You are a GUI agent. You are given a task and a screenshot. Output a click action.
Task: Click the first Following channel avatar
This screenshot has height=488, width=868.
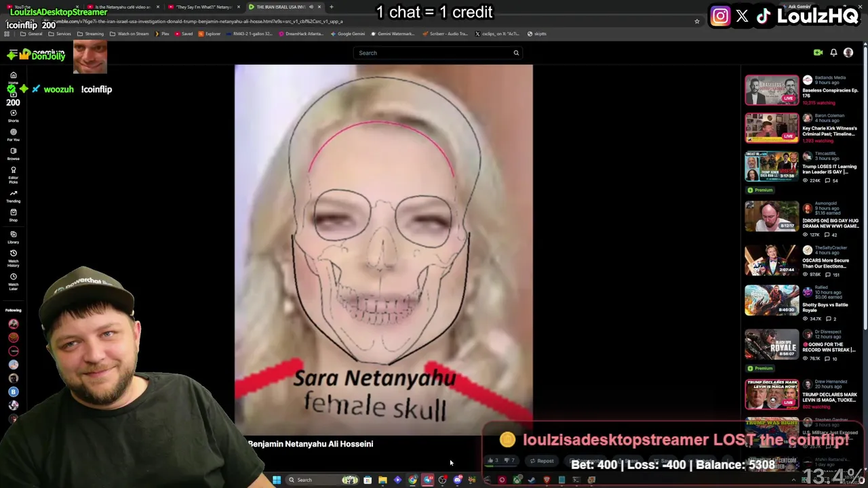13,324
